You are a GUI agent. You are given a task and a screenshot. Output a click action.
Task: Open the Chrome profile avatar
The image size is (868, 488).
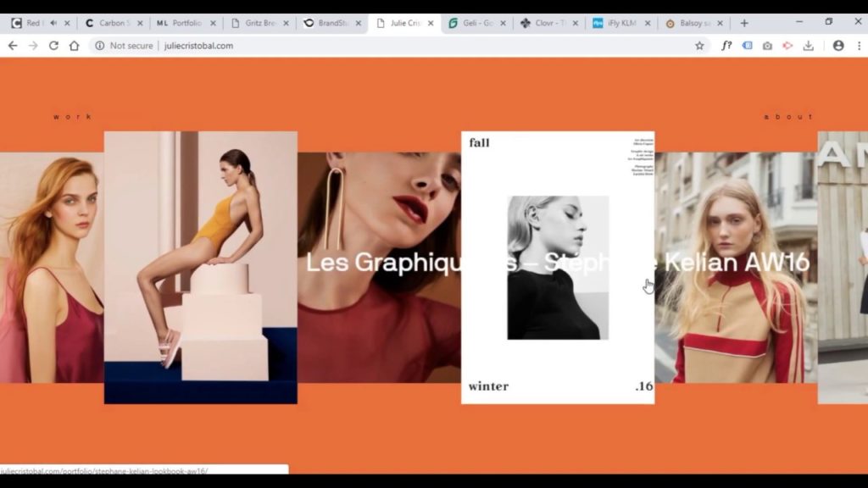click(838, 46)
